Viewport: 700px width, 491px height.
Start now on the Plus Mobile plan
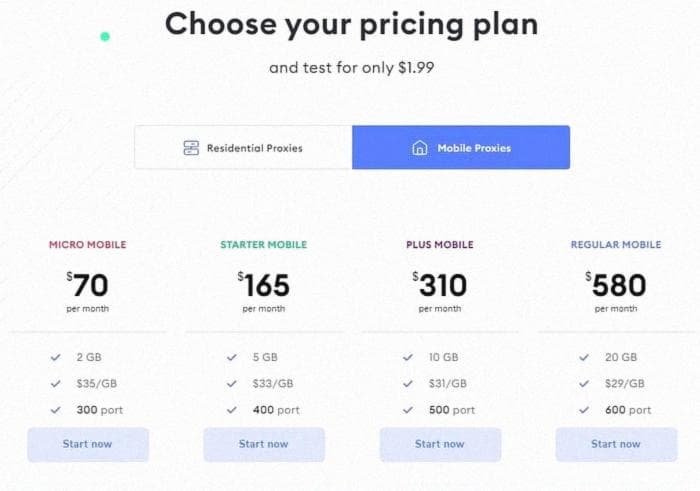tap(440, 444)
